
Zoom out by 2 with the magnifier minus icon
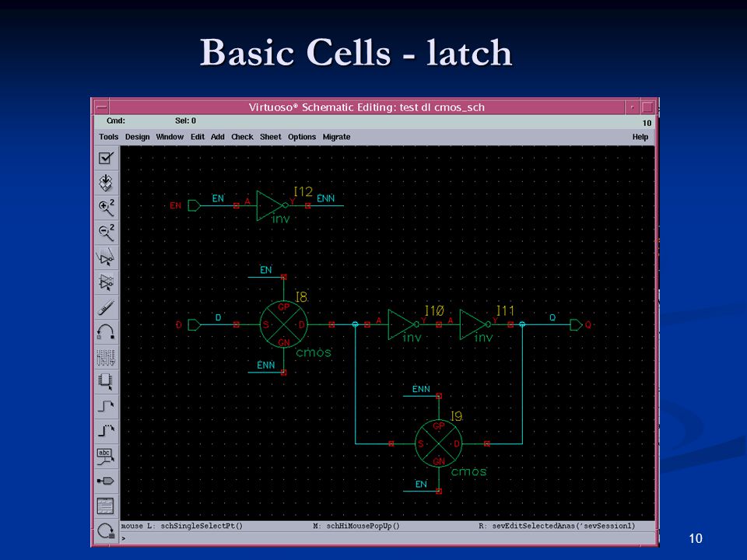pos(106,233)
